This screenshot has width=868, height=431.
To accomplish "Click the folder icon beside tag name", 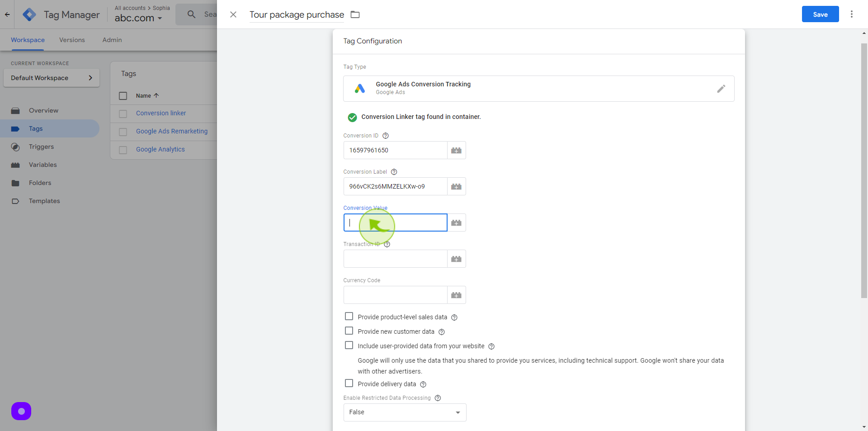I will (355, 14).
